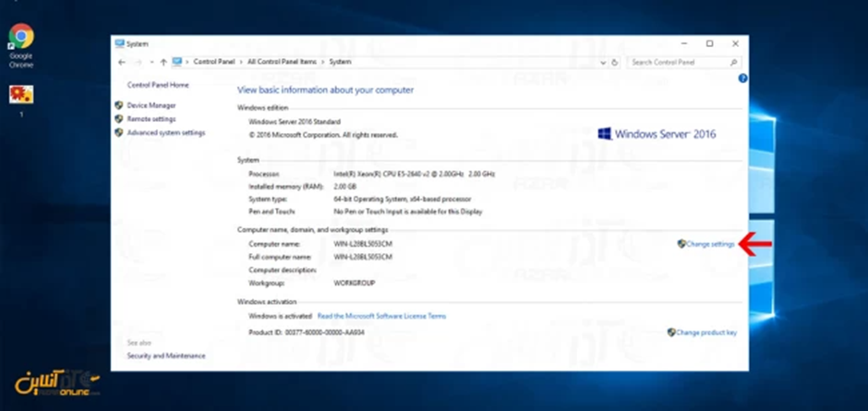Expand the address bar history dropdown
The image size is (868, 411).
[603, 63]
